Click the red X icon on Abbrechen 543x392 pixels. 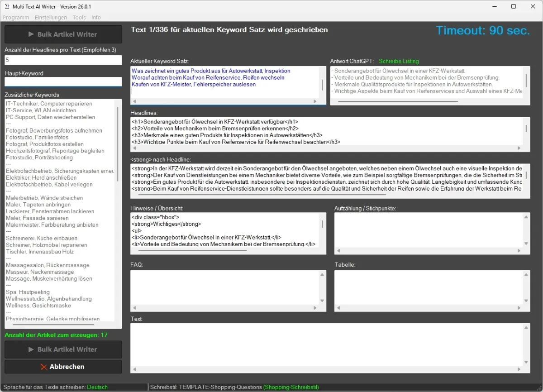[44, 367]
